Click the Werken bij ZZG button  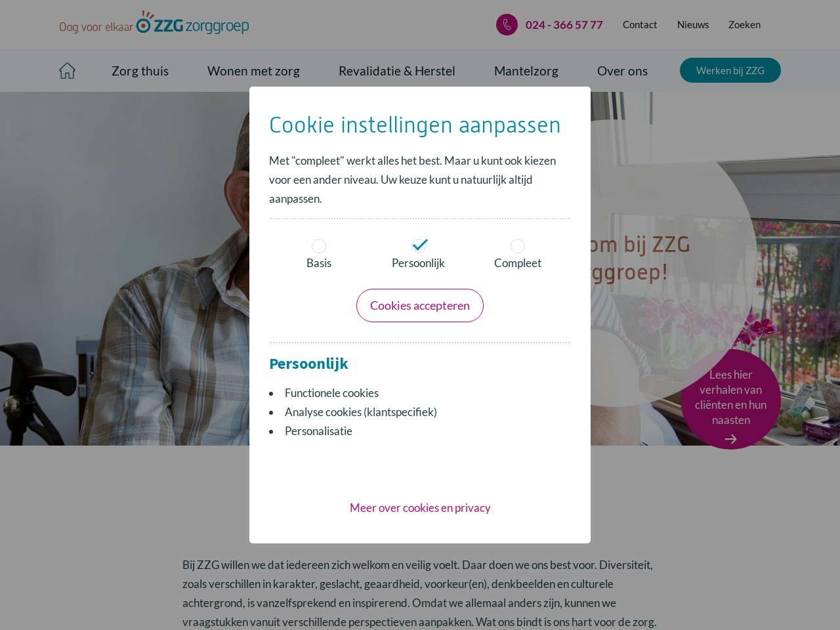[x=730, y=70]
